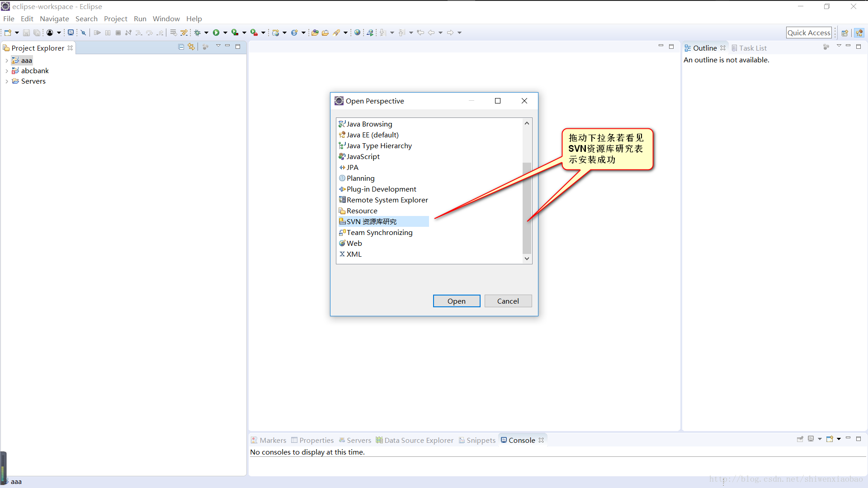Click the Back navigation arrow icon
The width and height of the screenshot is (868, 488).
click(432, 33)
